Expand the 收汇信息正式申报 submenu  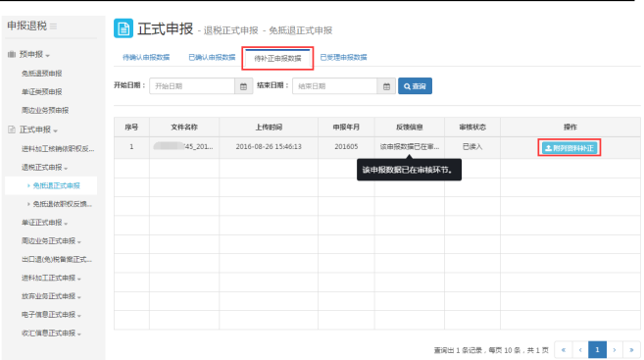point(51,334)
